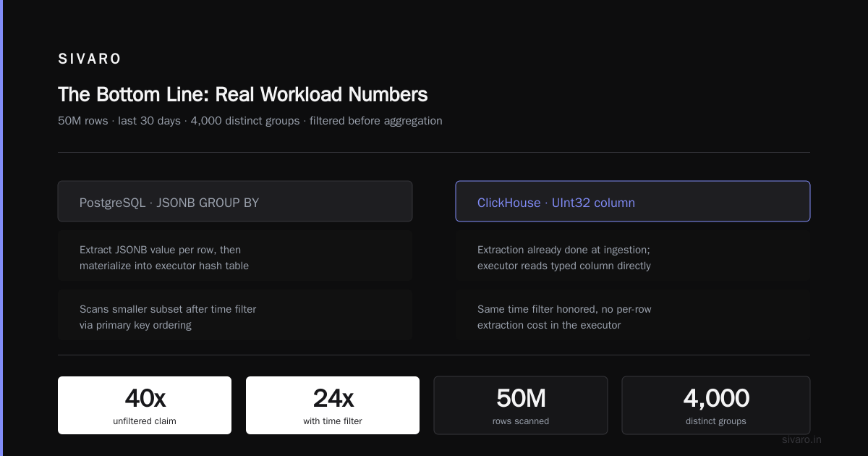Image resolution: width=868 pixels, height=456 pixels.
Task: Click the "Same time filter honored" card
Action: click(x=633, y=316)
